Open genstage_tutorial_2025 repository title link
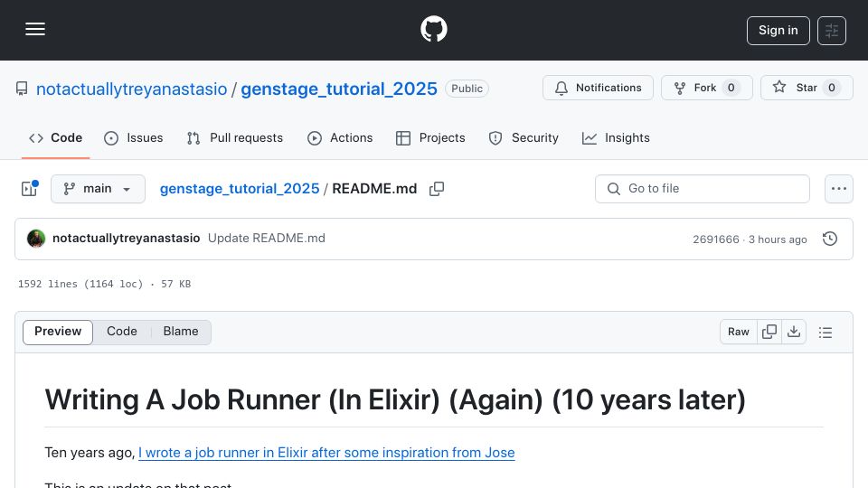 tap(339, 89)
